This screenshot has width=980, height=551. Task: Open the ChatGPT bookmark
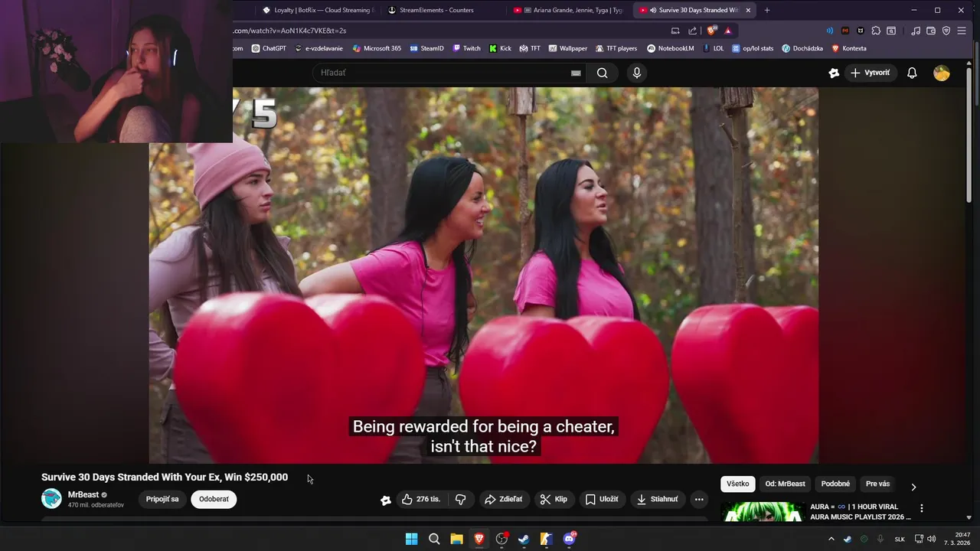pos(269,48)
